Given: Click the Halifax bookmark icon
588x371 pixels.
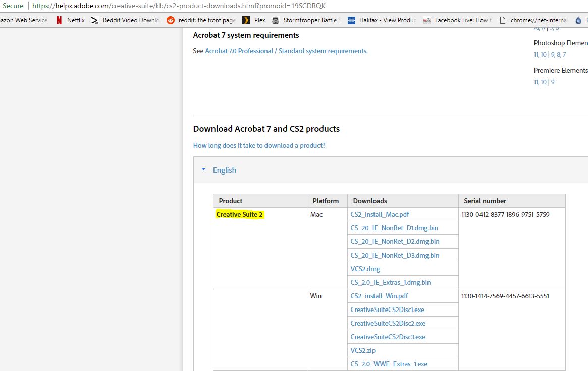Looking at the screenshot, I should point(351,20).
